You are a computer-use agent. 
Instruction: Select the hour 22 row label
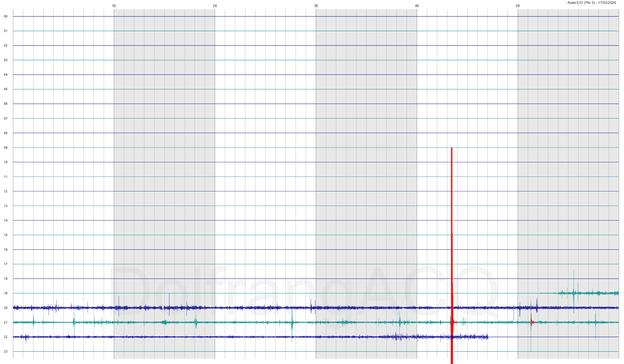pos(6,337)
